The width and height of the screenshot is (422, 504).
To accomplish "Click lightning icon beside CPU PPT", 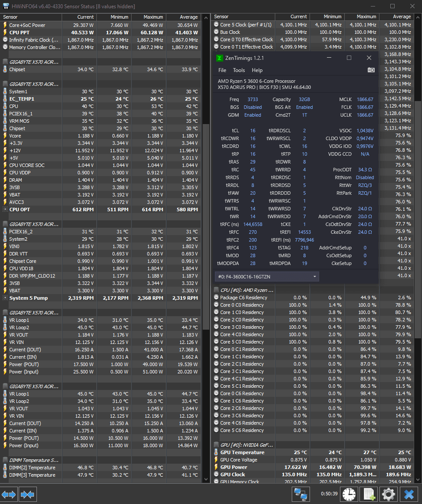I will (x=5, y=33).
